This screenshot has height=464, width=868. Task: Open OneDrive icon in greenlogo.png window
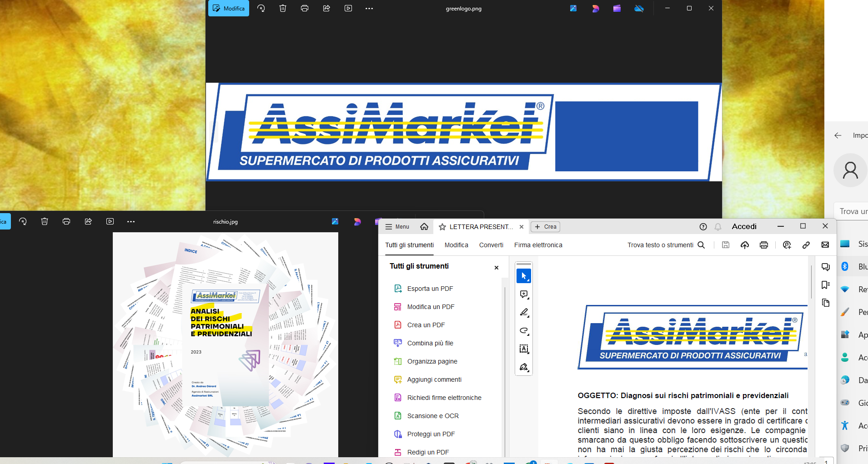639,8
